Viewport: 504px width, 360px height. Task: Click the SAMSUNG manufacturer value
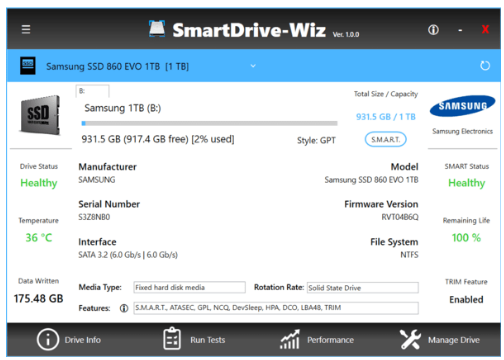pyautogui.click(x=97, y=180)
